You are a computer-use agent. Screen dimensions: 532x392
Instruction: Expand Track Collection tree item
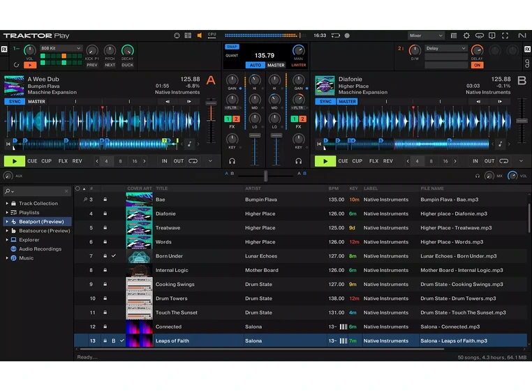pos(7,203)
